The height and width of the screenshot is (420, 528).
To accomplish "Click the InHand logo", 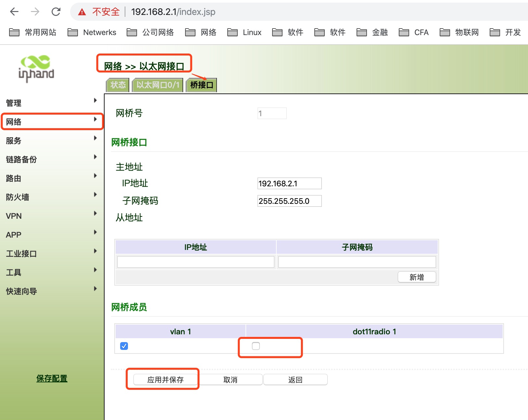I will [36, 69].
